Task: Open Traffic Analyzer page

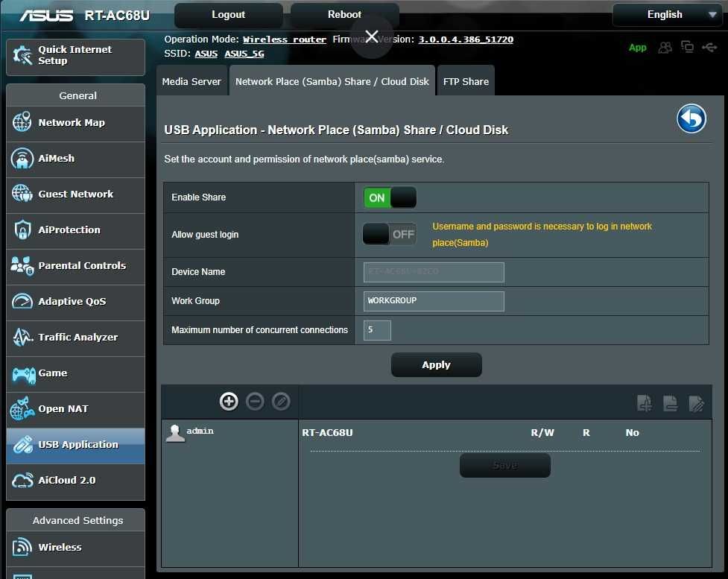Action: [x=76, y=338]
